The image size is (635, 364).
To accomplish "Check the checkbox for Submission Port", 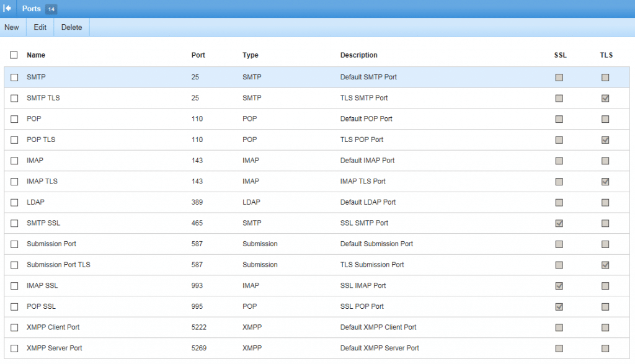I will tap(14, 244).
